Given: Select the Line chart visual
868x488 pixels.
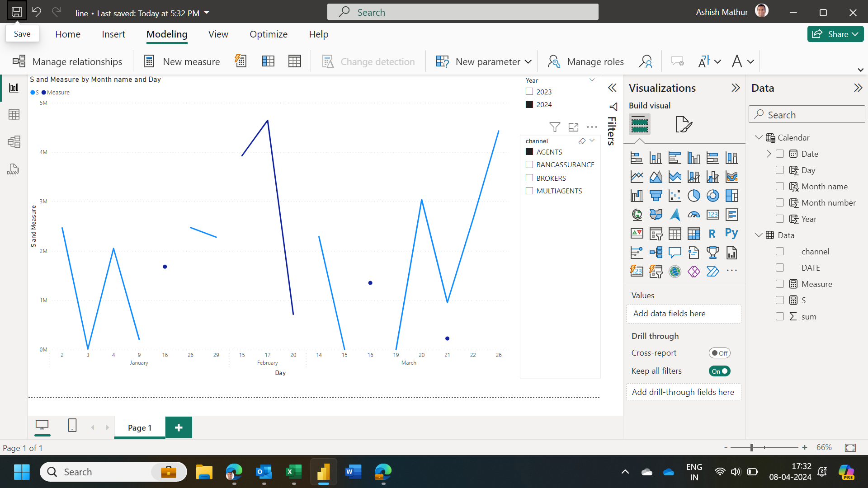Looking at the screenshot, I should click(637, 177).
